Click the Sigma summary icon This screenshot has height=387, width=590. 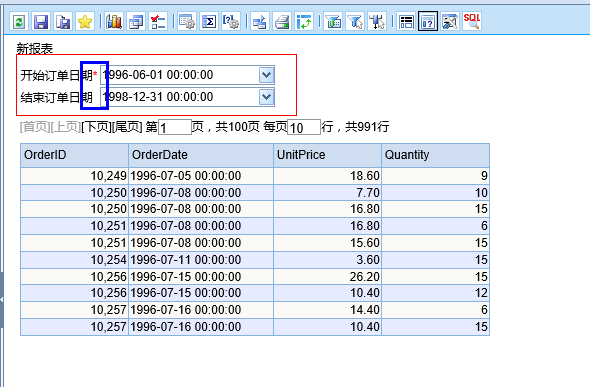[x=209, y=21]
